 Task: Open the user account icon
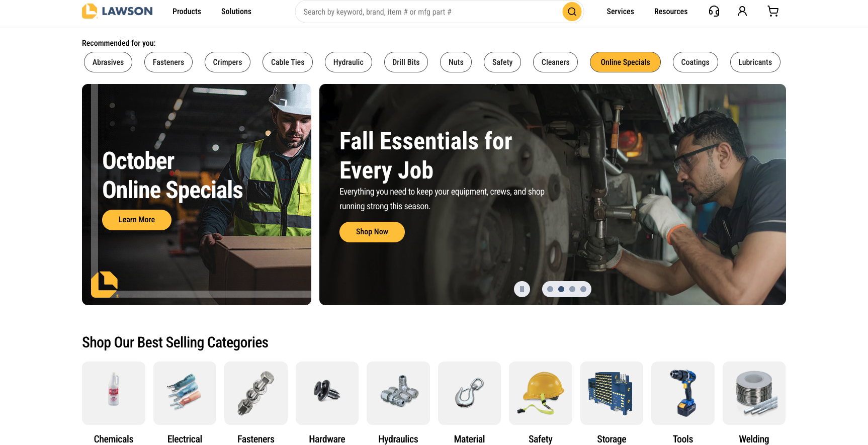click(742, 11)
